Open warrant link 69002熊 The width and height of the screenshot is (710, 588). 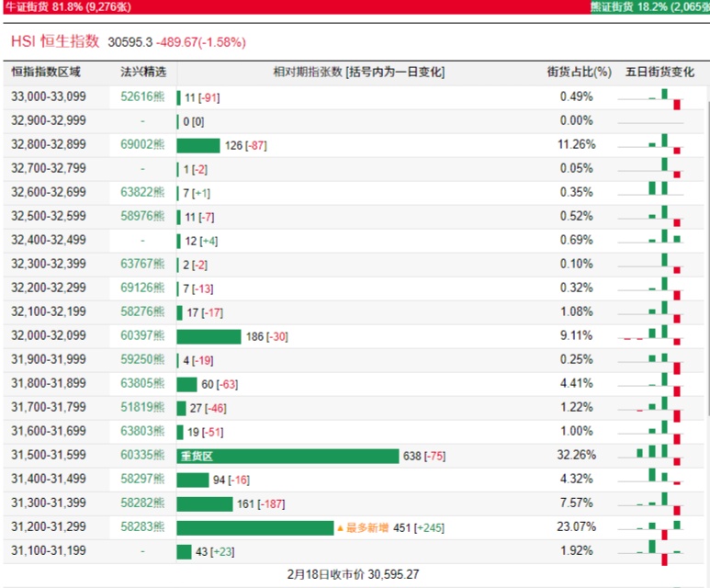[x=142, y=144]
